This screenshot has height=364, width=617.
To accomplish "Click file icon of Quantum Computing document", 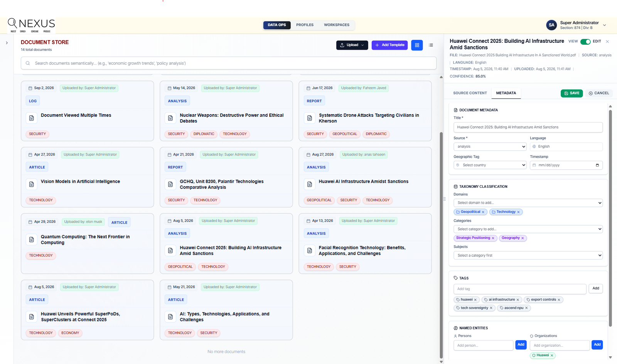I will click(x=32, y=239).
